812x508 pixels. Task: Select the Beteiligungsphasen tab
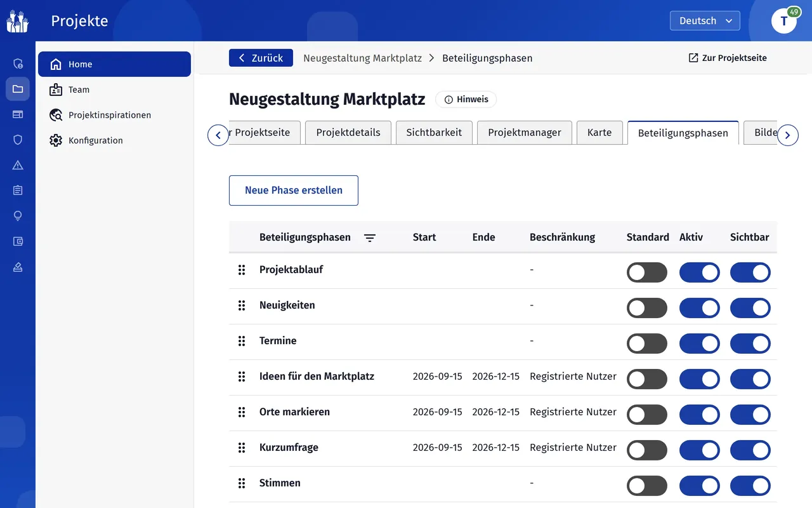tap(683, 133)
